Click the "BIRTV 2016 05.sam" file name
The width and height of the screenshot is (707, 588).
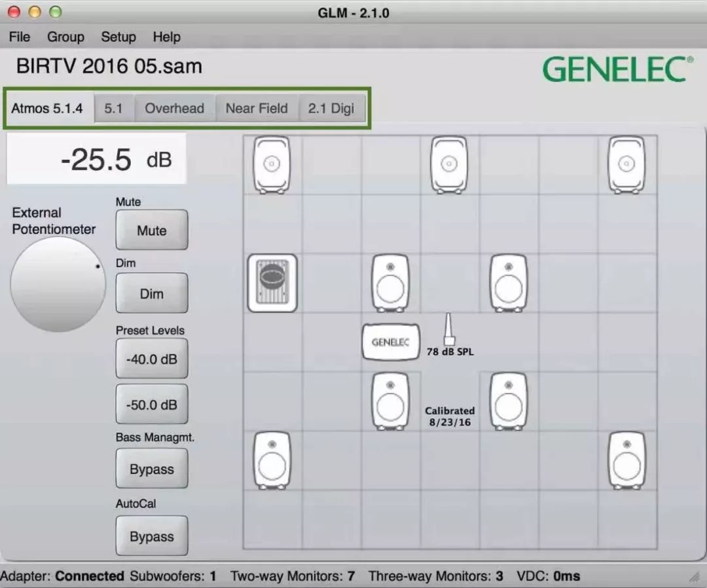click(x=109, y=66)
